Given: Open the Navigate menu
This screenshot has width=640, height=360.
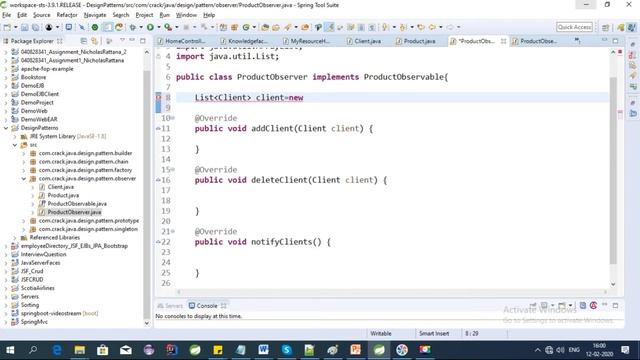Looking at the screenshot, I should click(95, 15).
